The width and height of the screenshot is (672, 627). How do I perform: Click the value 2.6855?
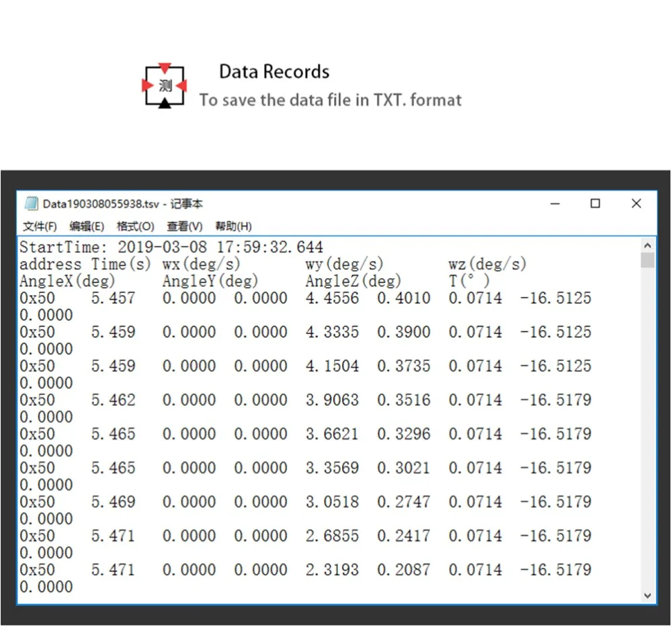click(x=332, y=536)
